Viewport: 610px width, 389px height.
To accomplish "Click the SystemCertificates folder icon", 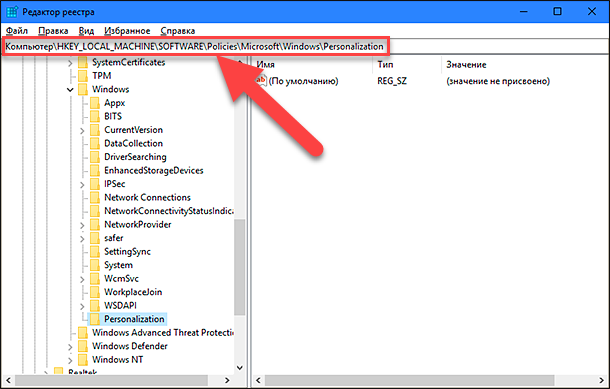I will (83, 62).
